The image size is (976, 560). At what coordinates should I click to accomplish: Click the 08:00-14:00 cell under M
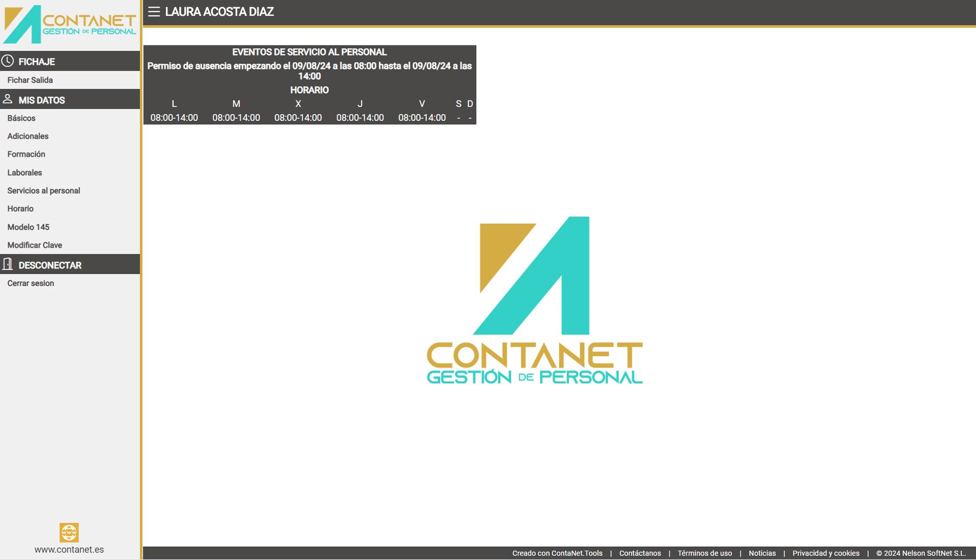point(236,118)
